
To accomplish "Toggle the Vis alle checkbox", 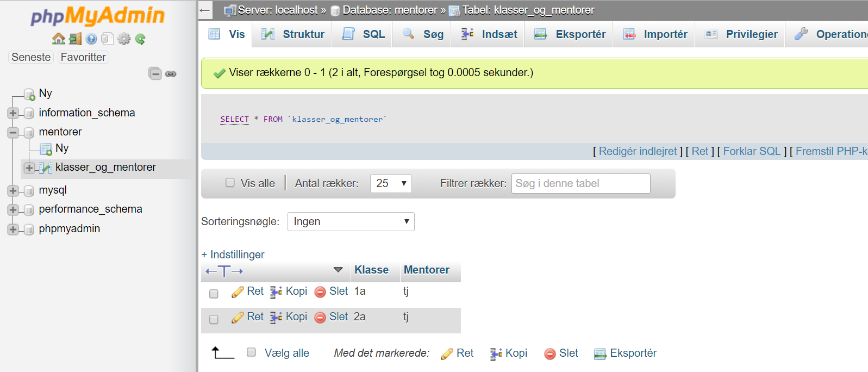I will click(x=230, y=183).
